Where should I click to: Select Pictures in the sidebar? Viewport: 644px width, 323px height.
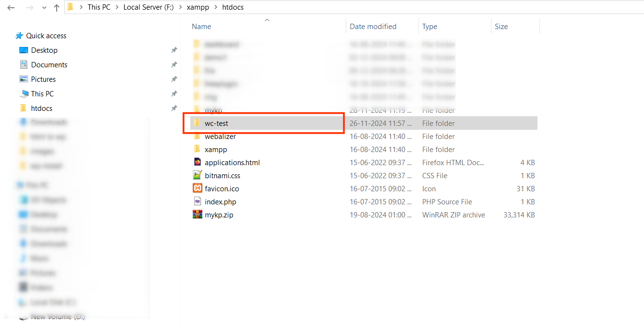(43, 79)
